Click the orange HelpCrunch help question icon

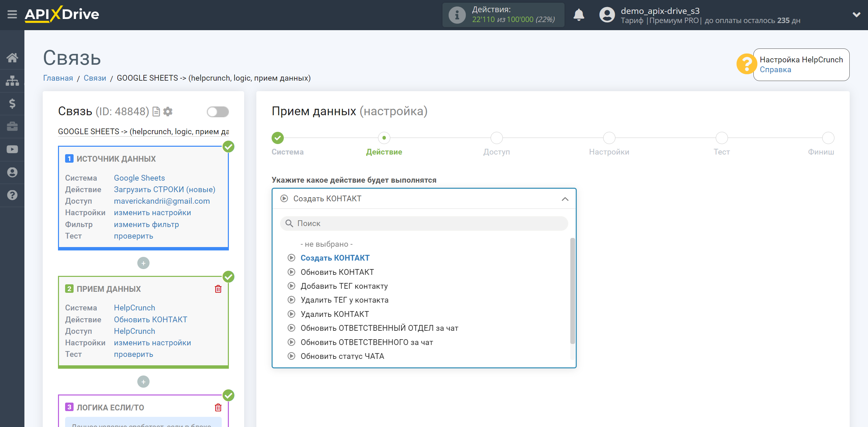tap(746, 64)
